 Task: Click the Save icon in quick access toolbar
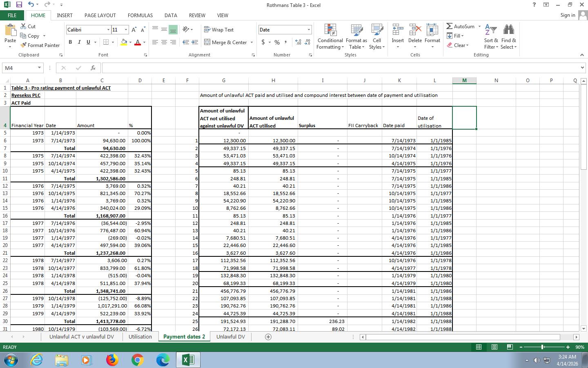(19, 4)
